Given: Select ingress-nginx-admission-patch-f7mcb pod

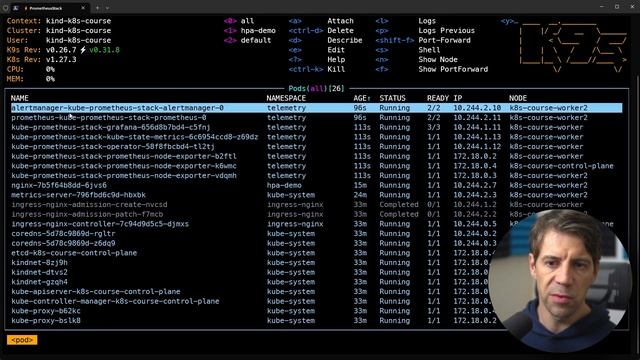Looking at the screenshot, I should click(x=316, y=214).
